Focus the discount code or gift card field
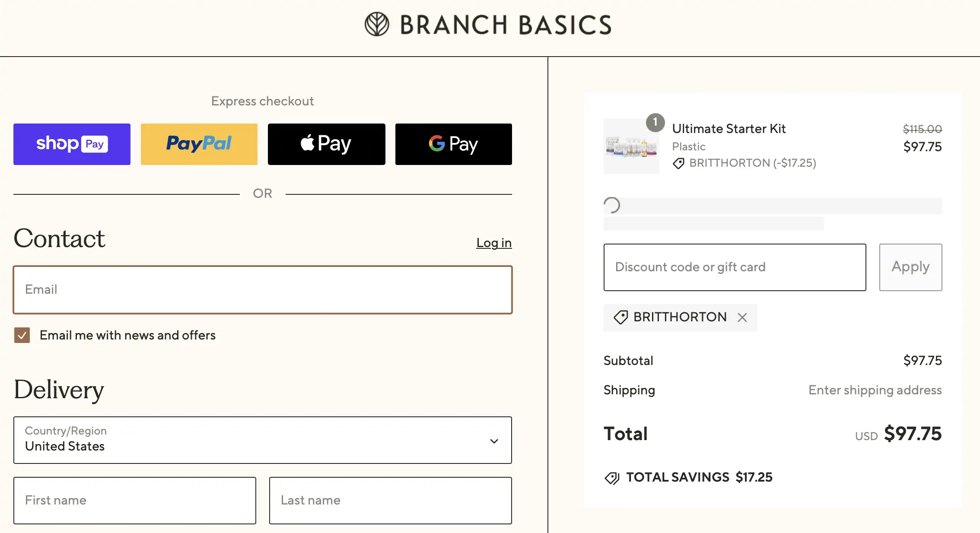 [735, 267]
